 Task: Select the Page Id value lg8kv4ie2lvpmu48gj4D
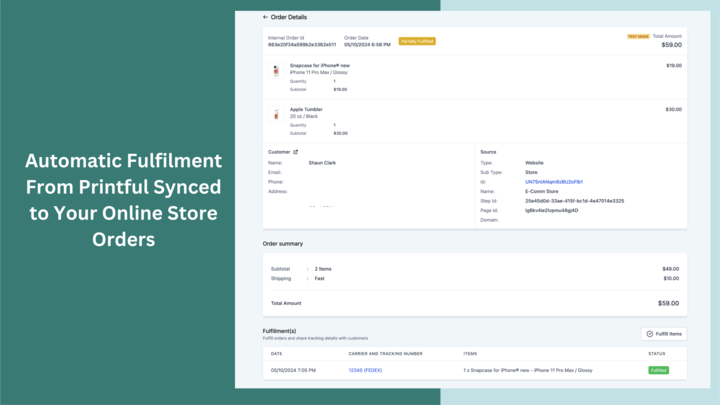point(551,211)
